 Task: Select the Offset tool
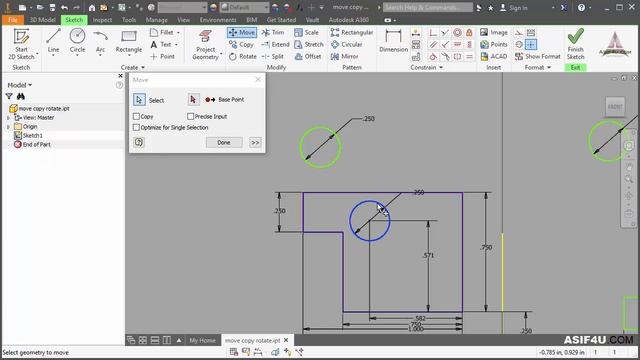(x=308, y=56)
